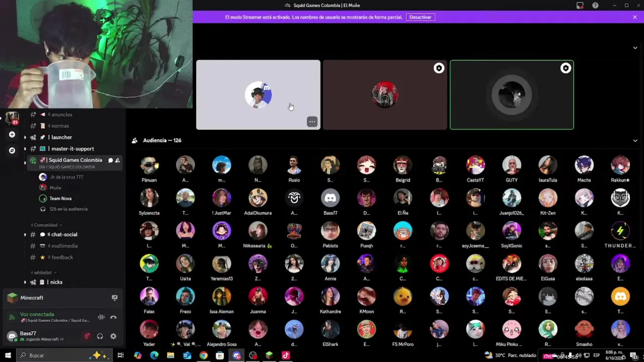Select the first speaker tile with light background
Image resolution: width=644 pixels, height=362 pixels.
(x=258, y=95)
